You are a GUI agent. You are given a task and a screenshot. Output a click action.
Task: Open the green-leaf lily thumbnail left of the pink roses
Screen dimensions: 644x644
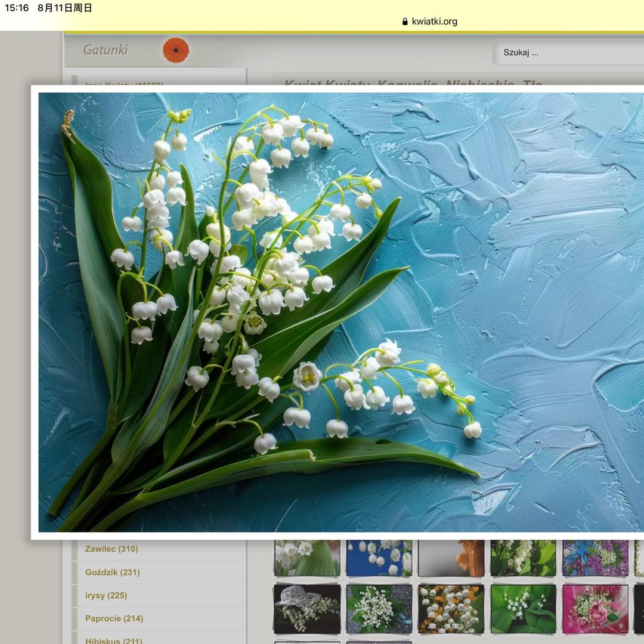pos(524,609)
